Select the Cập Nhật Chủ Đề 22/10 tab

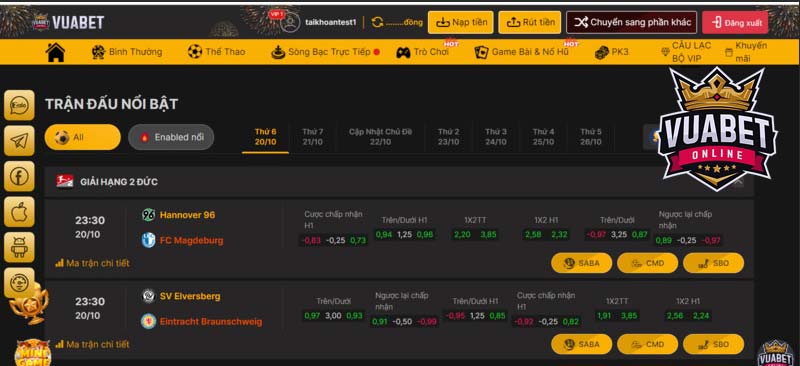point(380,137)
